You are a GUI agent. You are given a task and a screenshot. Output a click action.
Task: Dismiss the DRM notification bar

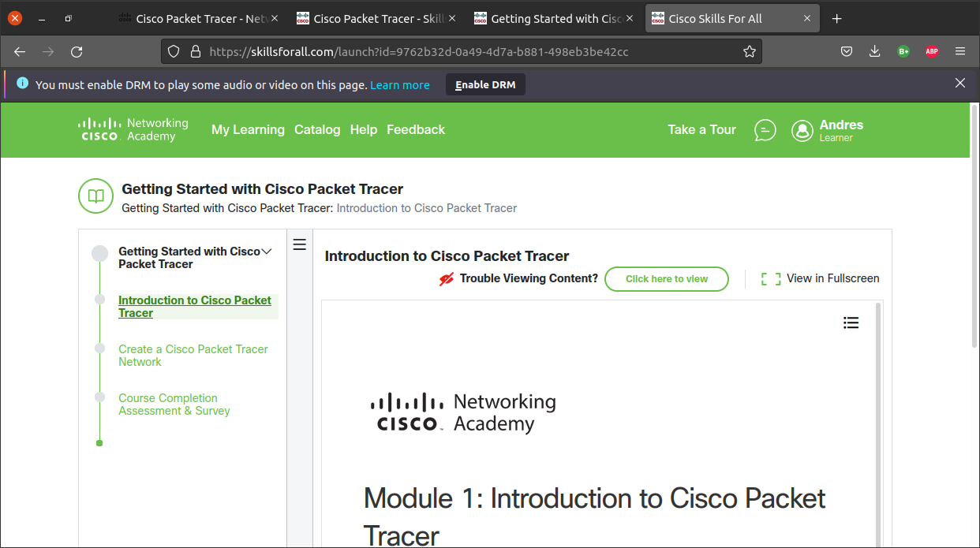959,84
